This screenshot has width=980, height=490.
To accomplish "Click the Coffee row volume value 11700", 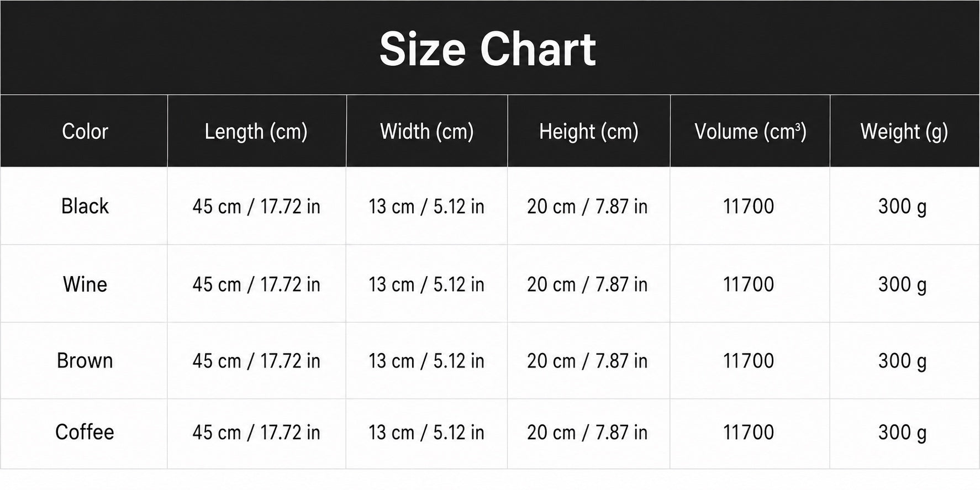I will 749,431.
